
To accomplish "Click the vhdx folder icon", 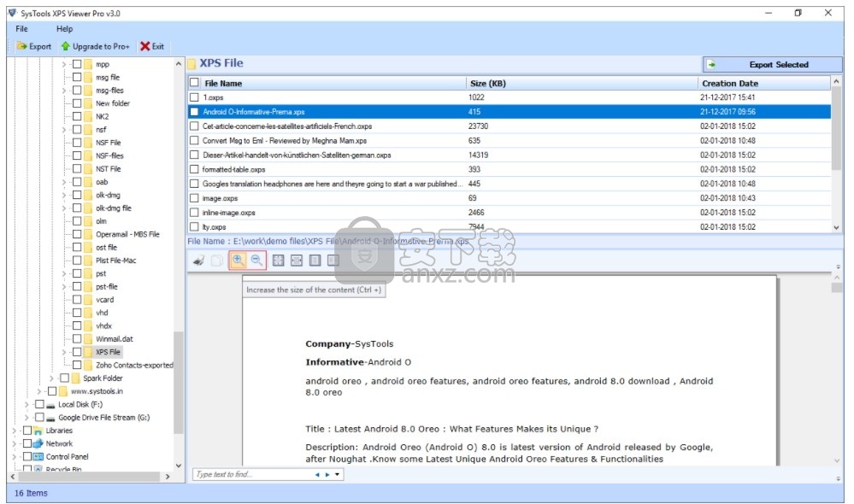I will (88, 326).
